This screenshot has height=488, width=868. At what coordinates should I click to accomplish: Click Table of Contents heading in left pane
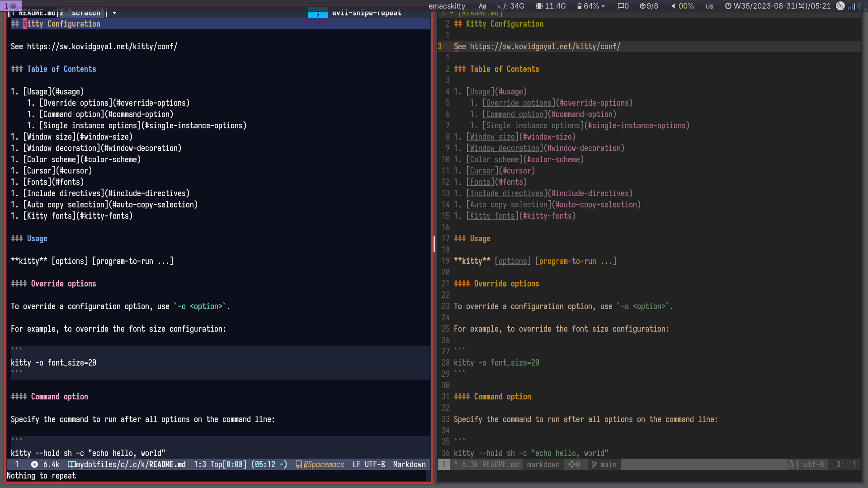click(61, 69)
